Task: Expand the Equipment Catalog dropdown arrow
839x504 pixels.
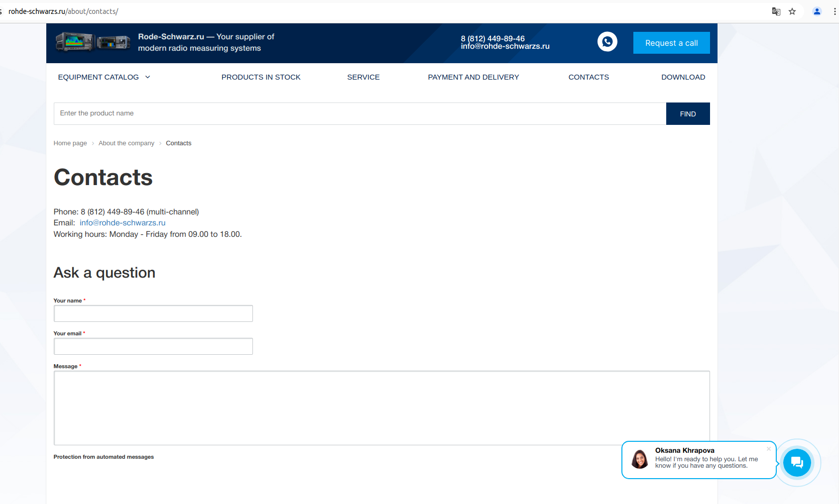Action: pyautogui.click(x=147, y=77)
